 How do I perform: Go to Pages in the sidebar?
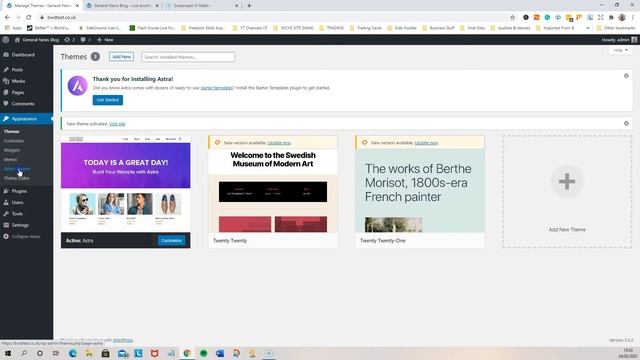18,93
